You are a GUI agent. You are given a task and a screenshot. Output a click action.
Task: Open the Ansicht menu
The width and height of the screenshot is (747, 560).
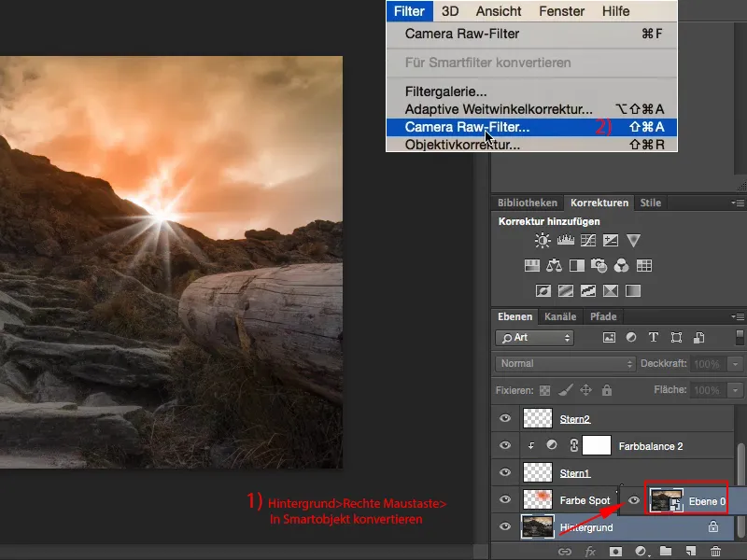click(x=499, y=11)
